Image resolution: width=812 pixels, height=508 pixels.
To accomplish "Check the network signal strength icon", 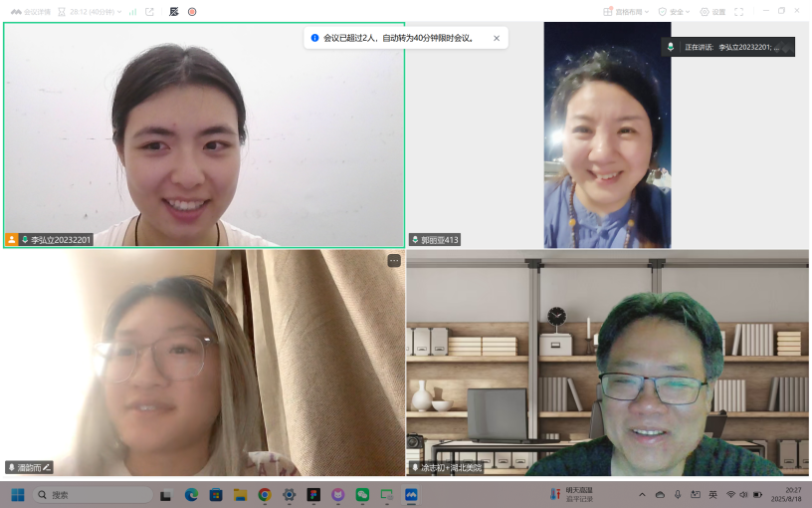I will coord(132,12).
